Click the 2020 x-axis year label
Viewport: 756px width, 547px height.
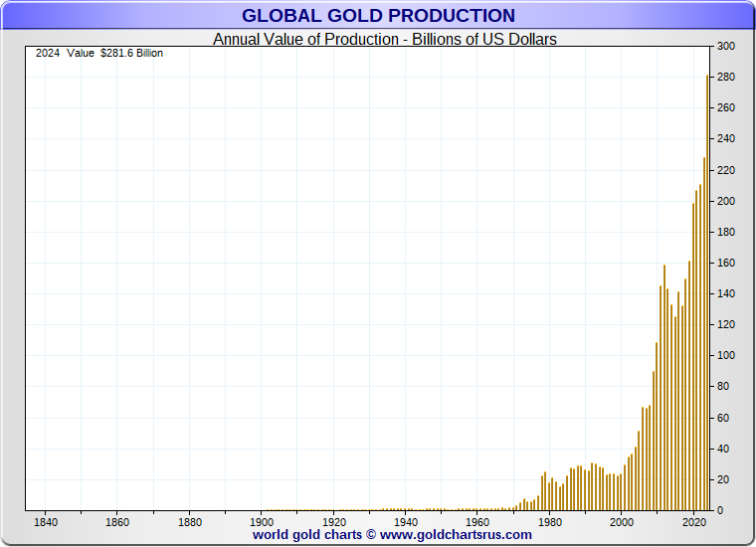point(692,522)
